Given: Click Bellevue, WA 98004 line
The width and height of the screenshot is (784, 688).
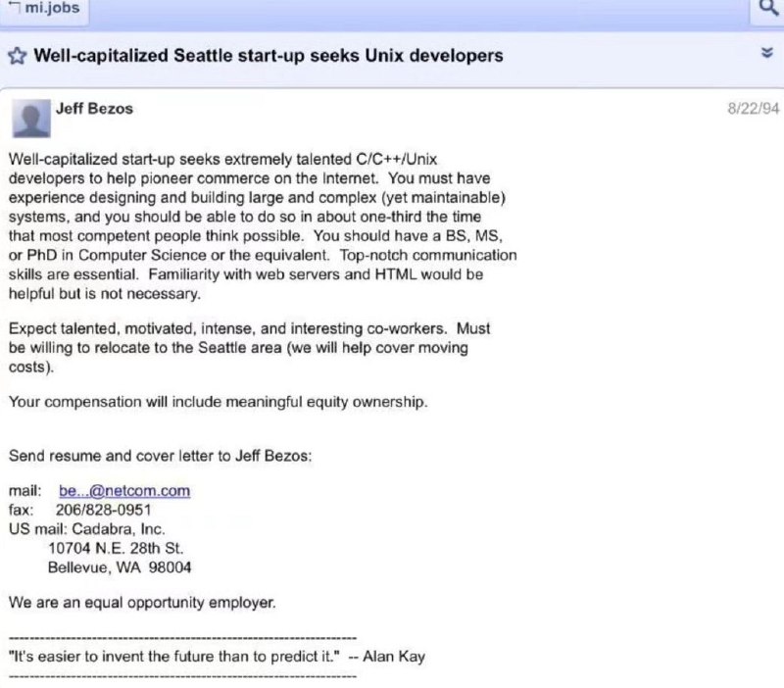Looking at the screenshot, I should [x=120, y=567].
